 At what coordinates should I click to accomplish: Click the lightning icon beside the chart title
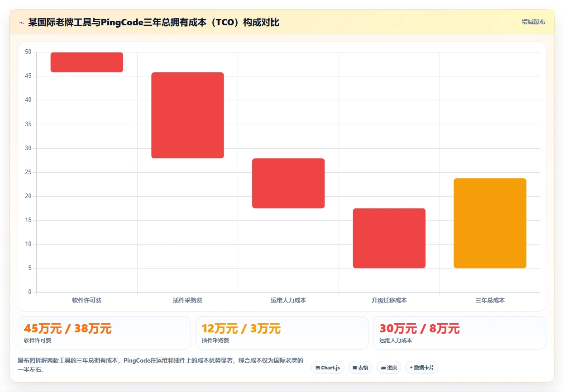[21, 22]
